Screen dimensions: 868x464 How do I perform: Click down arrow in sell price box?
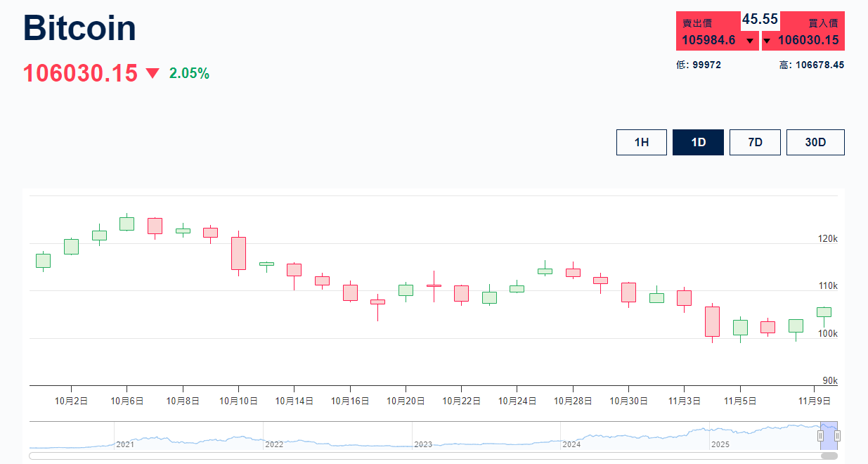click(750, 41)
